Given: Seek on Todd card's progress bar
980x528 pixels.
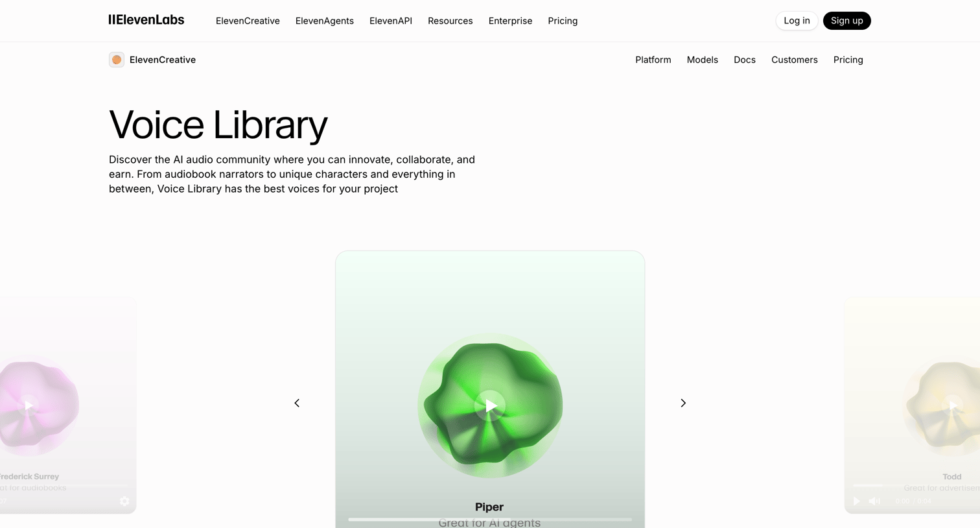Looking at the screenshot, I should 915,486.
